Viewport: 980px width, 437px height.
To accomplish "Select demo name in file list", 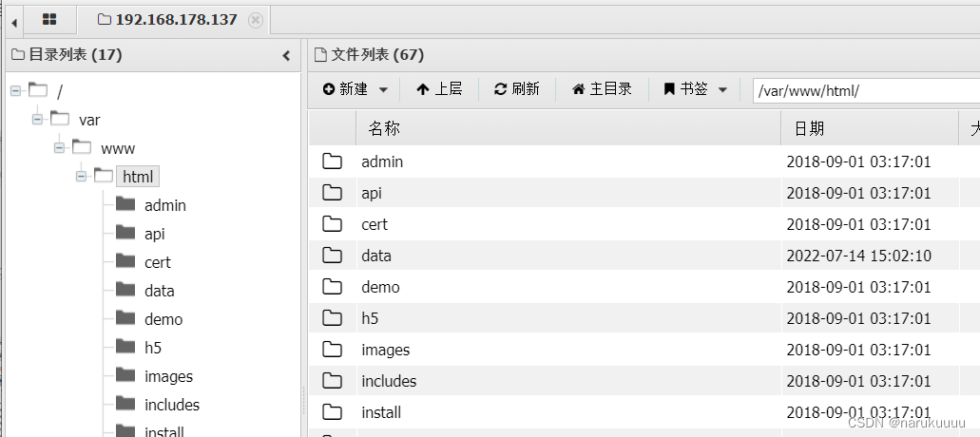I will pos(380,287).
